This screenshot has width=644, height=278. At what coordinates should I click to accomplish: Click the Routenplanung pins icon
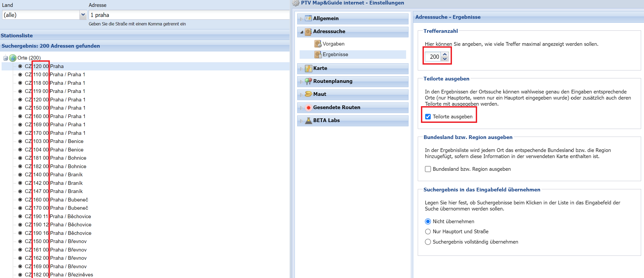(308, 81)
